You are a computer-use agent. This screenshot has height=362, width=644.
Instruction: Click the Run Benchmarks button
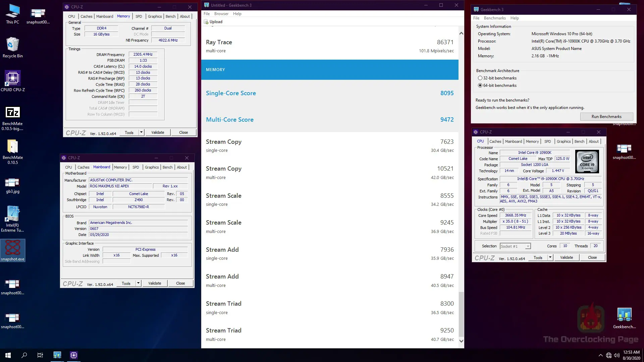click(x=606, y=117)
